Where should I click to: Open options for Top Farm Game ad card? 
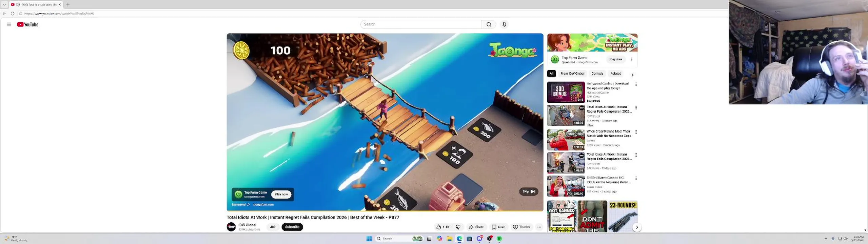coord(632,59)
